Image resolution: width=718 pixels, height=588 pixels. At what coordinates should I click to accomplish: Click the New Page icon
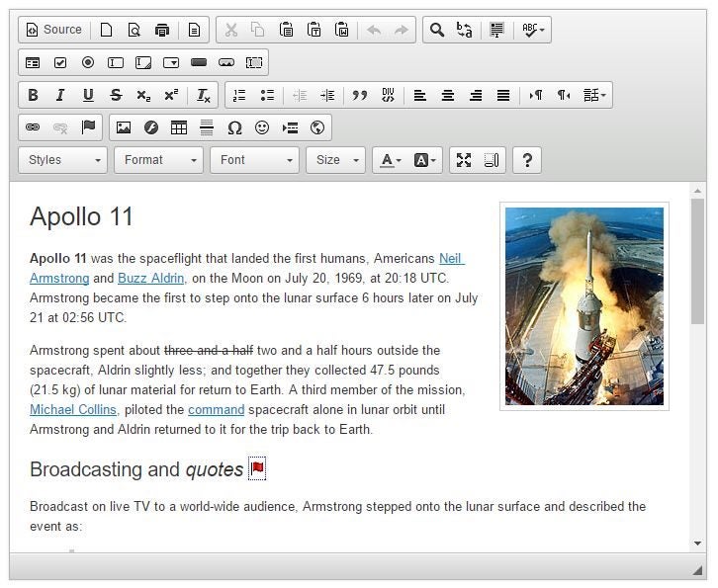coord(106,30)
